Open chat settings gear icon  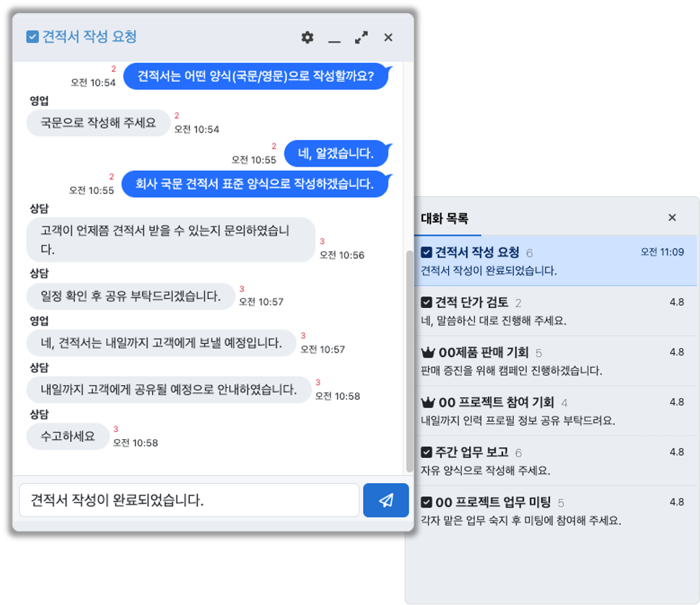point(307,37)
